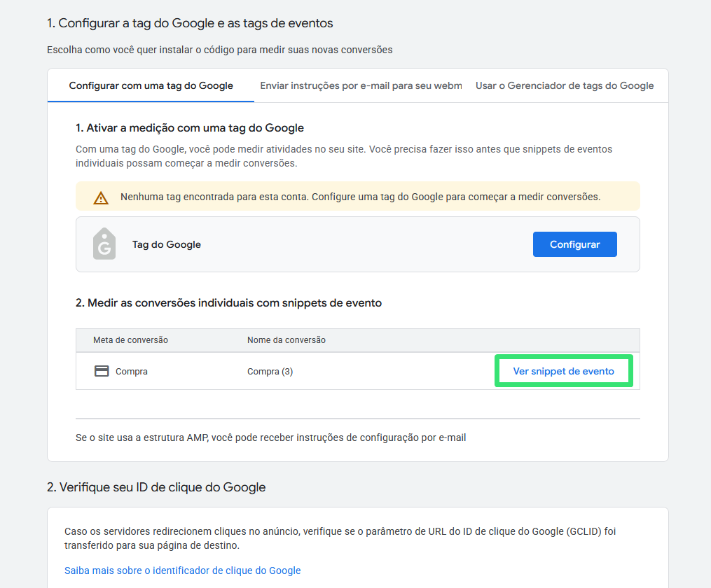The image size is (711, 588).
Task: Click the 'Nenhuma tag encontrada' warning message
Action: 360,197
